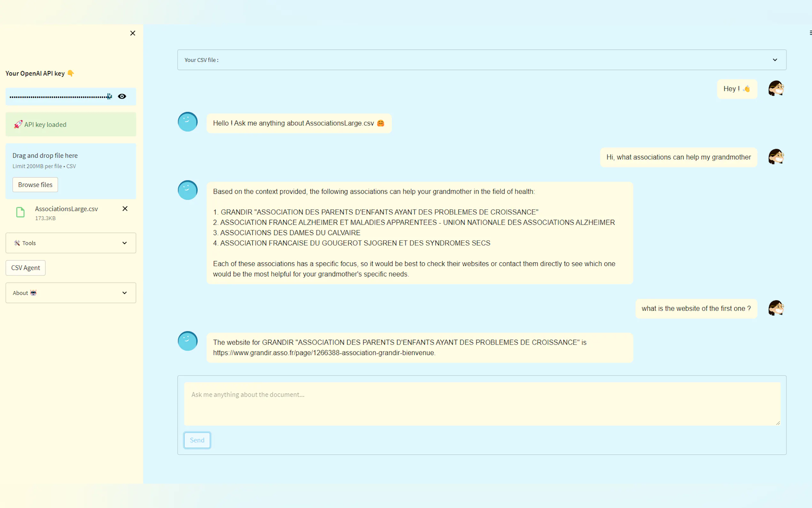Click the CSV Agent button

point(26,268)
